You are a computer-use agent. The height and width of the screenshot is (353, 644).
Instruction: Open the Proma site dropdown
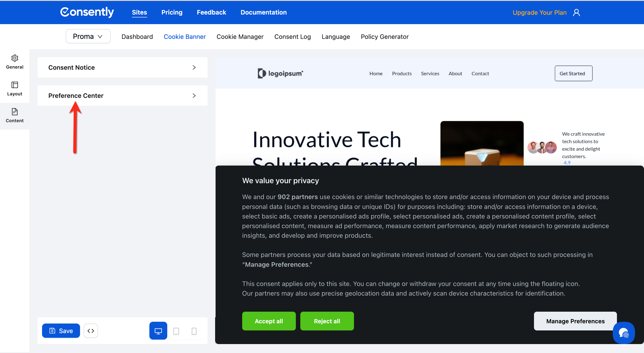point(88,36)
